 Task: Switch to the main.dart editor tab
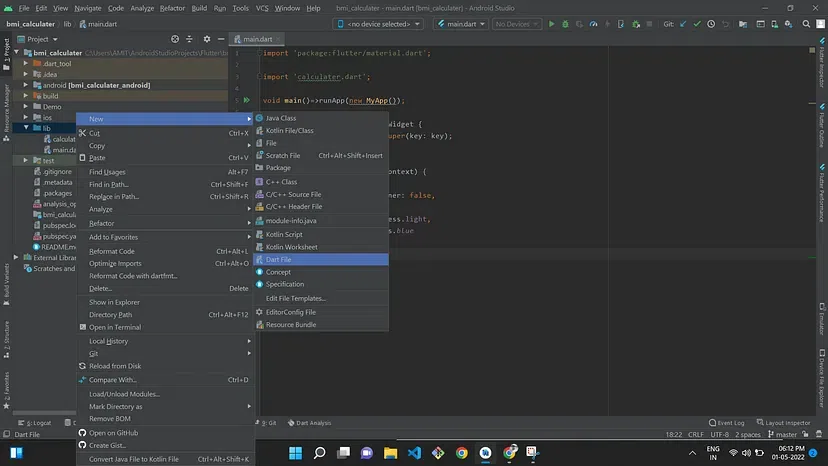tap(256, 38)
